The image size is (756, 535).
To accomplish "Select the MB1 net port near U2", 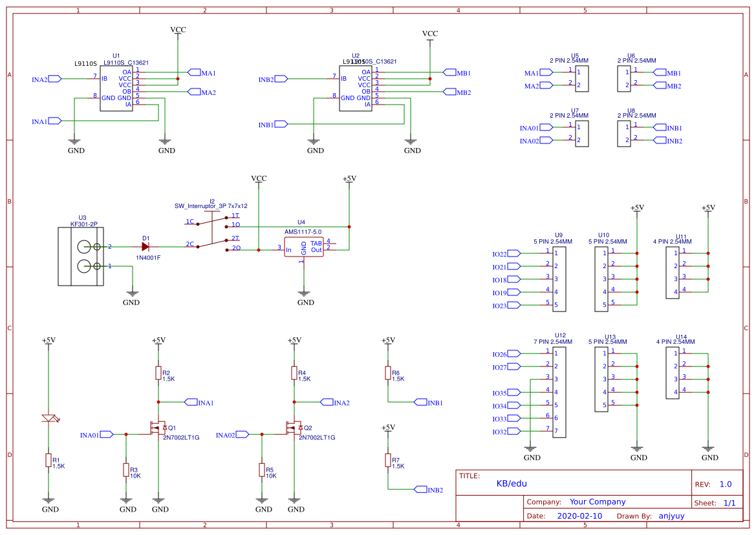I will pos(450,73).
